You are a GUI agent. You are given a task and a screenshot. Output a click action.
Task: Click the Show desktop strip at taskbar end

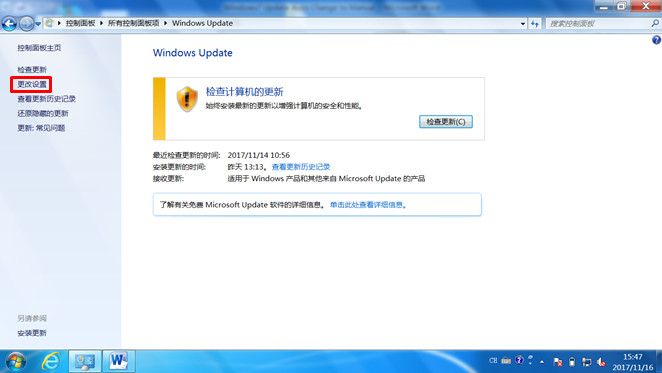[x=659, y=362]
